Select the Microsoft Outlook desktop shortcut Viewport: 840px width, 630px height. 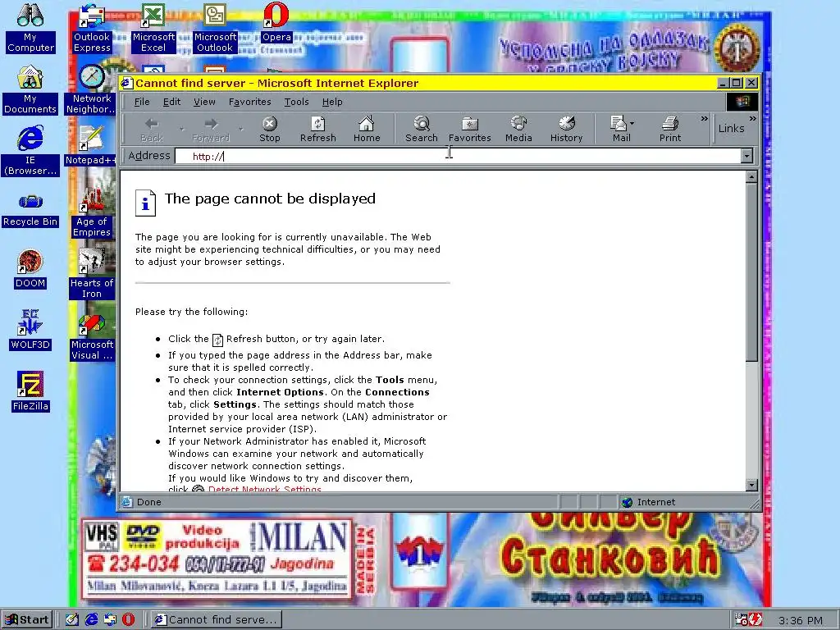coord(215,27)
